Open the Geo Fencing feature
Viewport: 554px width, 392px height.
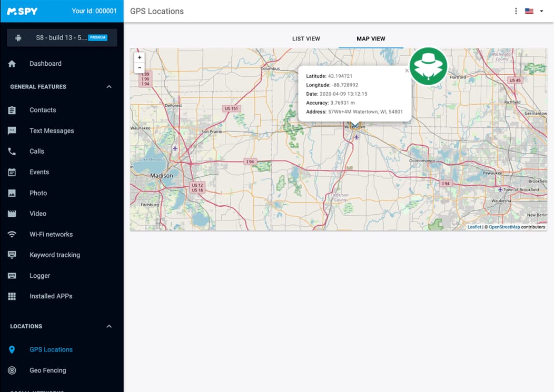point(48,370)
